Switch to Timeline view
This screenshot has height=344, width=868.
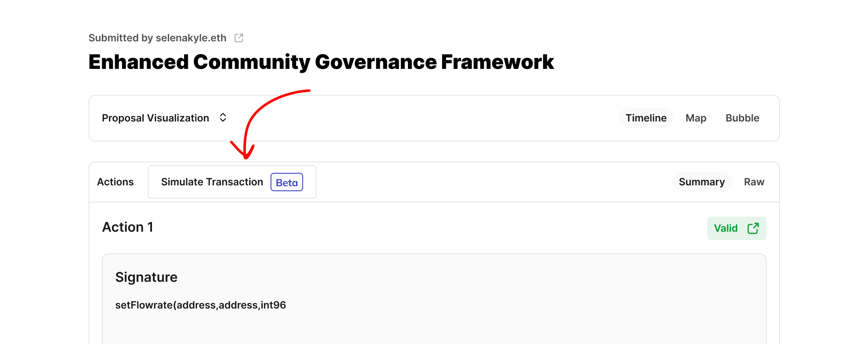tap(646, 118)
